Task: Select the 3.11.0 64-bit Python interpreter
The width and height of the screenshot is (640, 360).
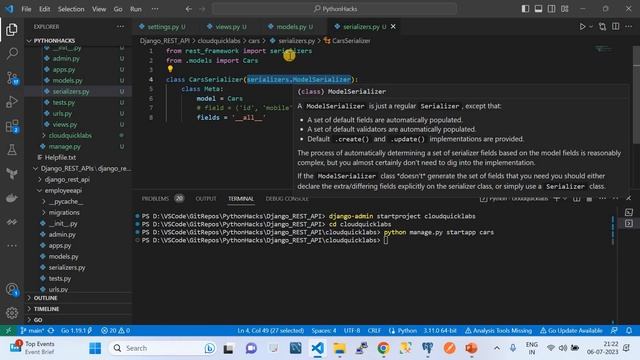Action: 440,330
